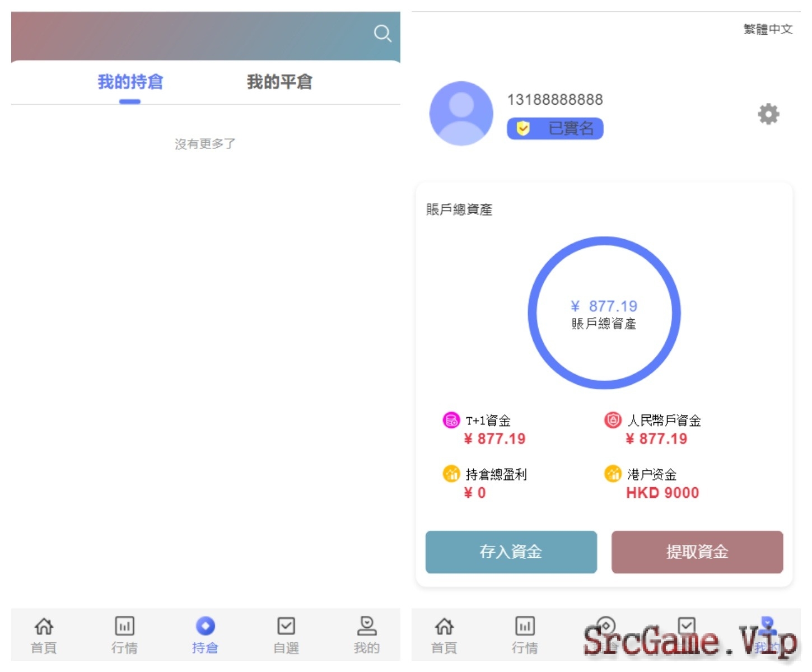Change language via 繁體中文

(768, 29)
